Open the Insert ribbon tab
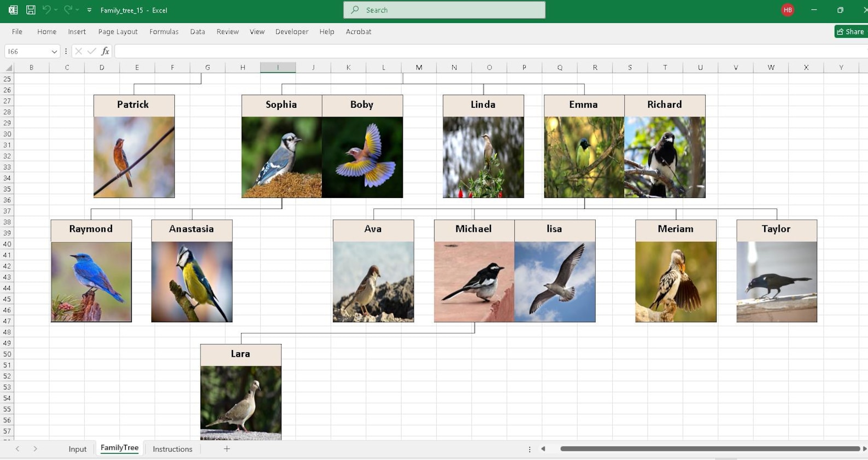This screenshot has width=868, height=460. tap(77, 32)
